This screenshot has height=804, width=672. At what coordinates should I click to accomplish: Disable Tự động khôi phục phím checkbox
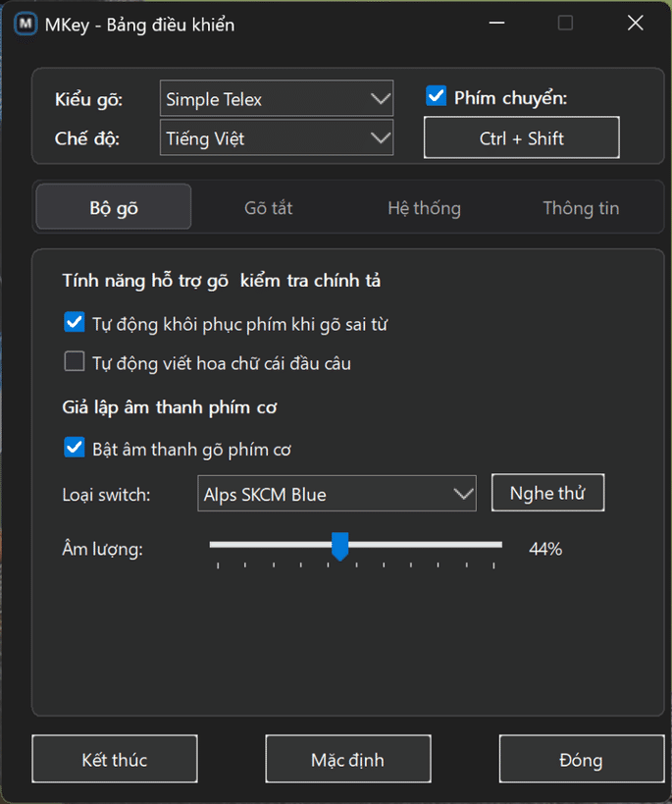click(x=75, y=323)
